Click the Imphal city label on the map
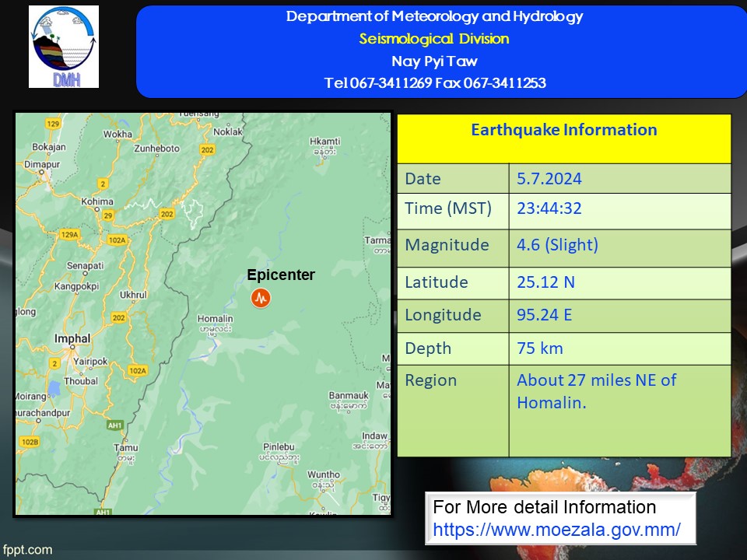 coord(72,338)
